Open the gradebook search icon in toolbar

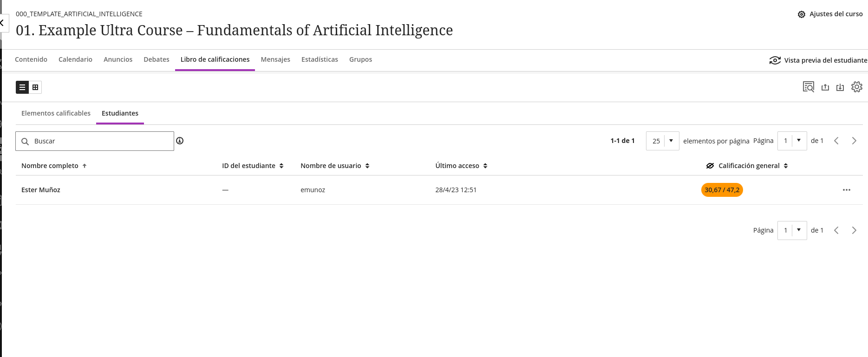[809, 87]
